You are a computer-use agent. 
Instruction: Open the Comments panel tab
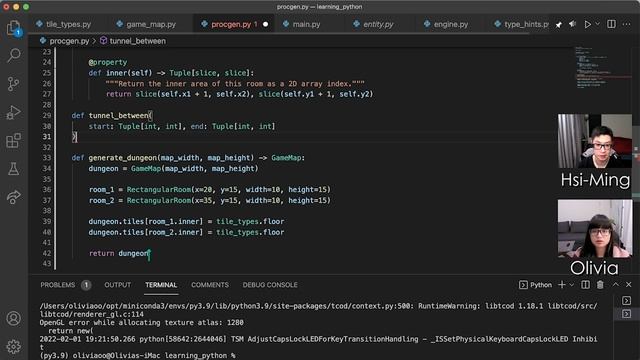click(x=210, y=285)
